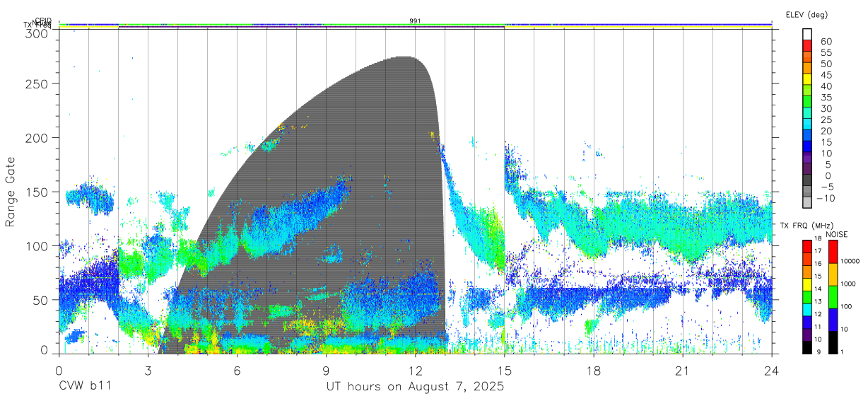Pick the blue elevation swatch between 20 and 15

point(807,136)
